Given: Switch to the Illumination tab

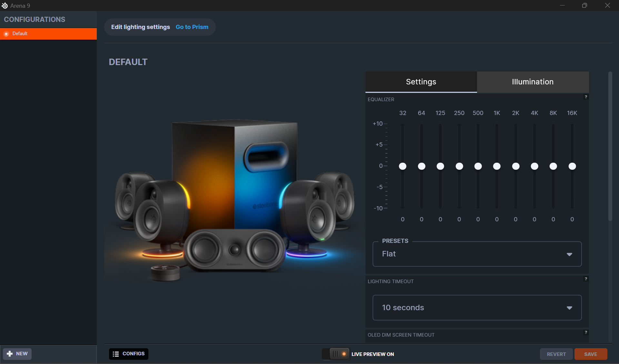Looking at the screenshot, I should 533,82.
